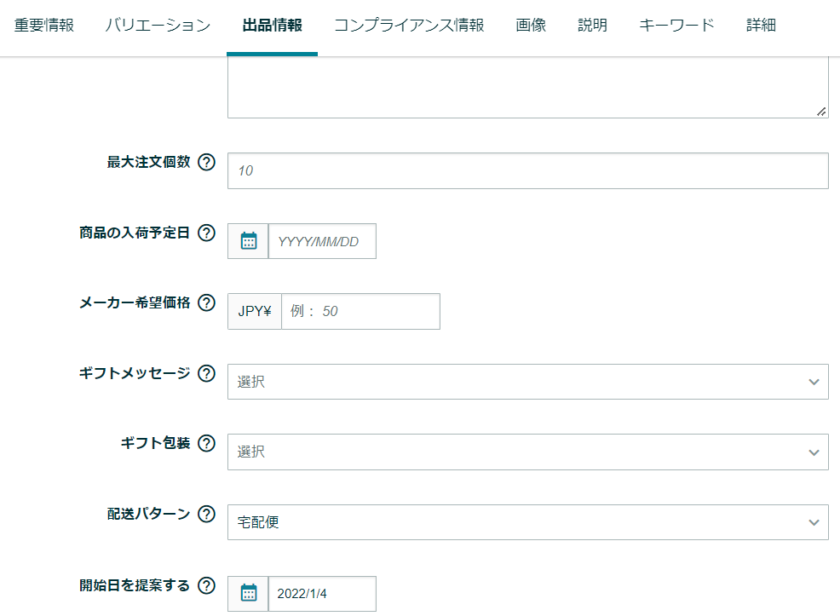Image resolution: width=840 pixels, height=616 pixels.
Task: Open help icon for 開始日を提案する
Action: pos(206,585)
